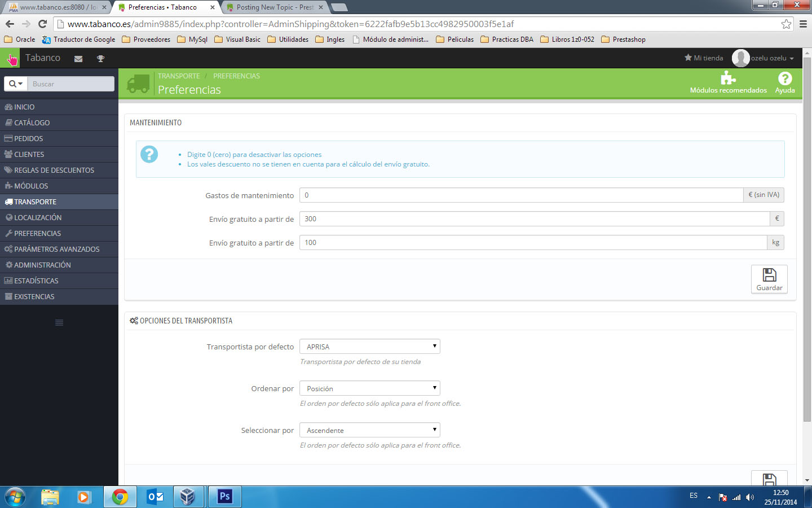This screenshot has width=812, height=508.
Task: Edit free shipping price field showing 300
Action: pyautogui.click(x=535, y=218)
